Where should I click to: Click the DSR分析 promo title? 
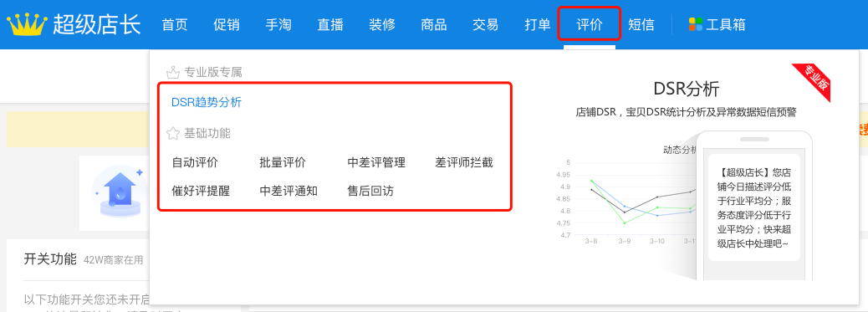686,89
